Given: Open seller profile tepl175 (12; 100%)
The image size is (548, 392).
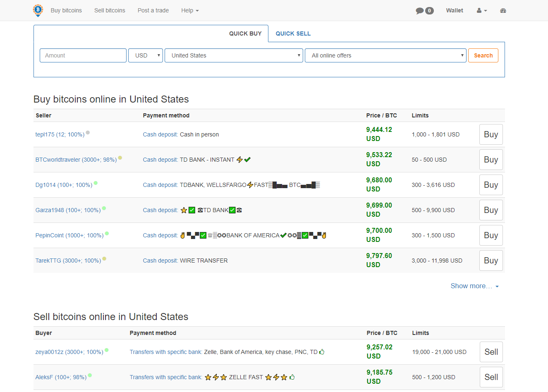Looking at the screenshot, I should click(60, 134).
